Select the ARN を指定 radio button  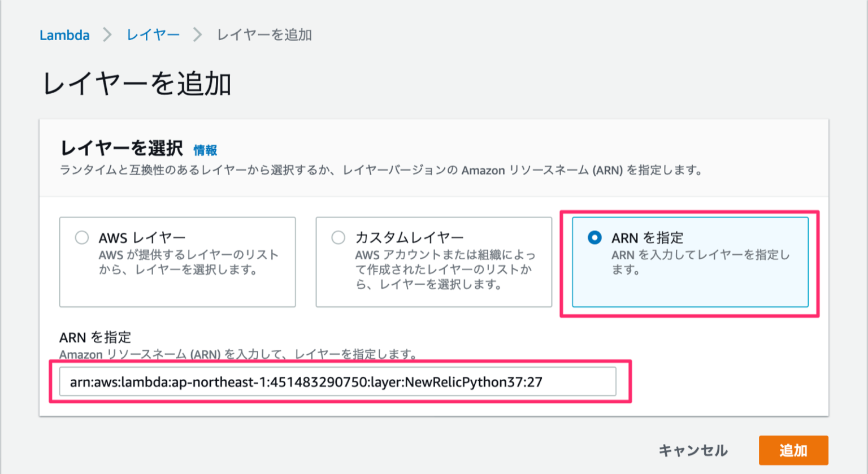click(594, 238)
